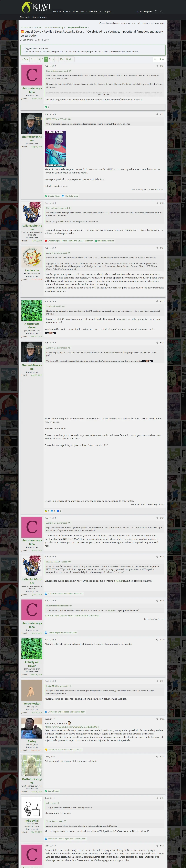Select page 134 in pagination

point(61,59)
